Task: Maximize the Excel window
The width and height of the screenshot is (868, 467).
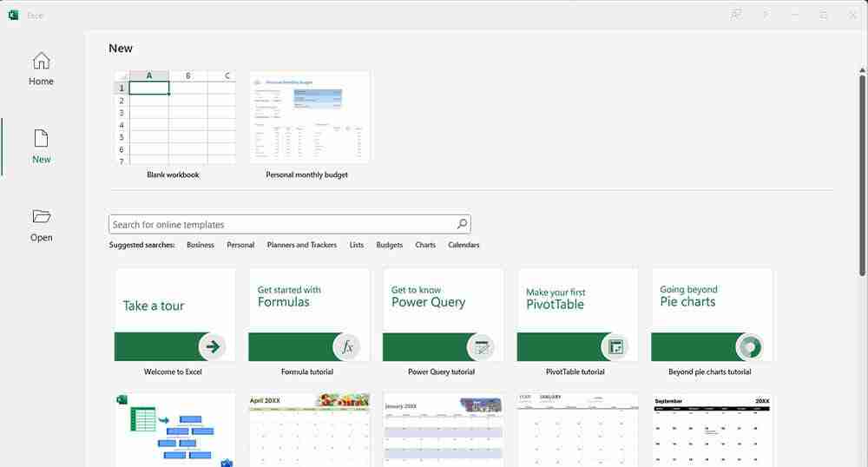Action: (x=824, y=15)
